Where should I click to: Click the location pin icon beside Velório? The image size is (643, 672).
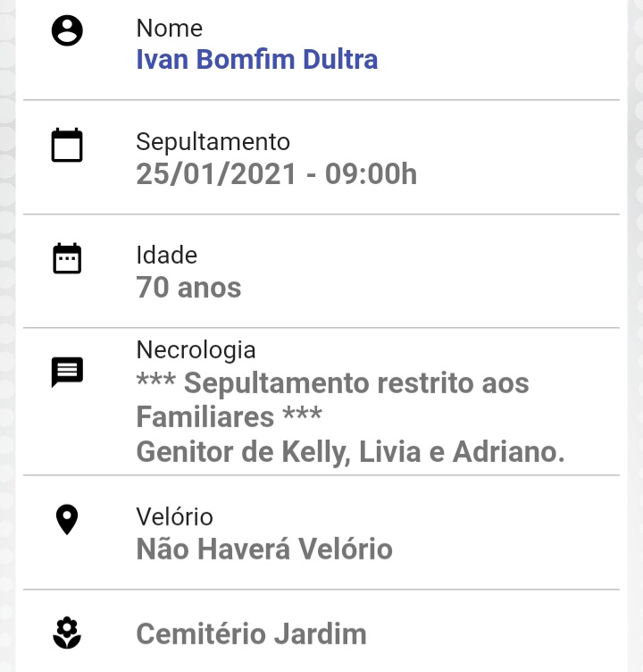coord(67,519)
